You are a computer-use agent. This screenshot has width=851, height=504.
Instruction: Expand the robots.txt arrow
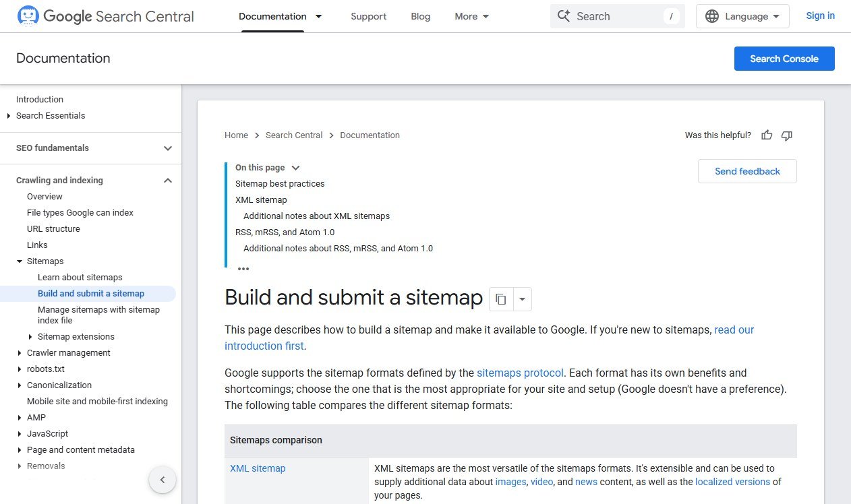tap(20, 369)
